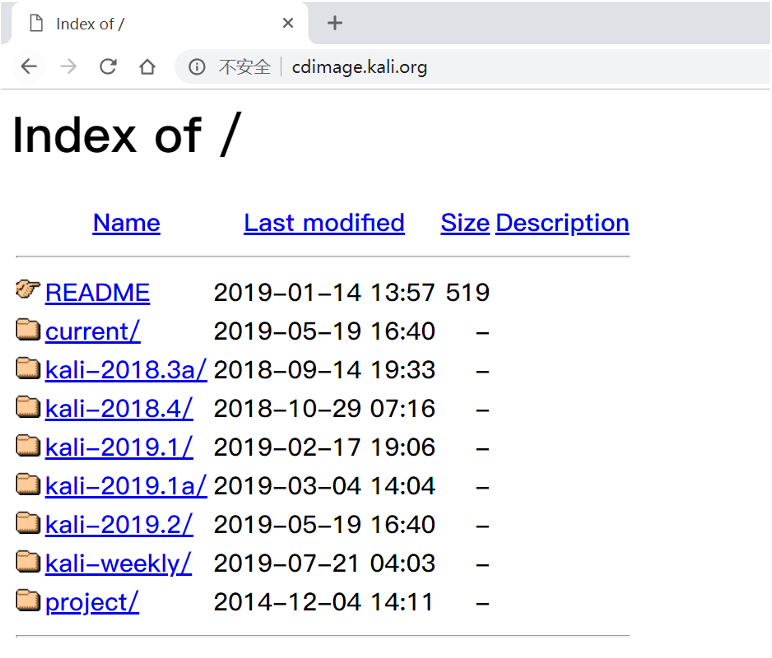Open the kali-2018.4/ directory link
772x658 pixels.
point(119,409)
